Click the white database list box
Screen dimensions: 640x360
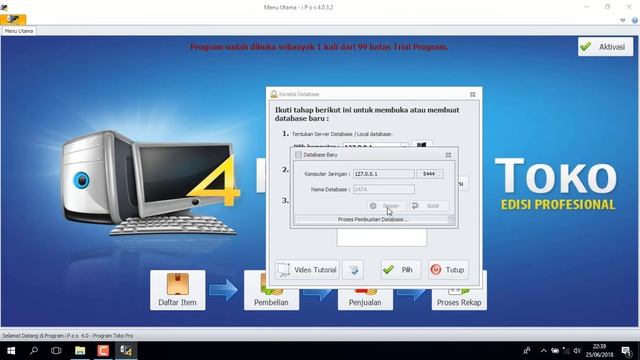point(382,238)
